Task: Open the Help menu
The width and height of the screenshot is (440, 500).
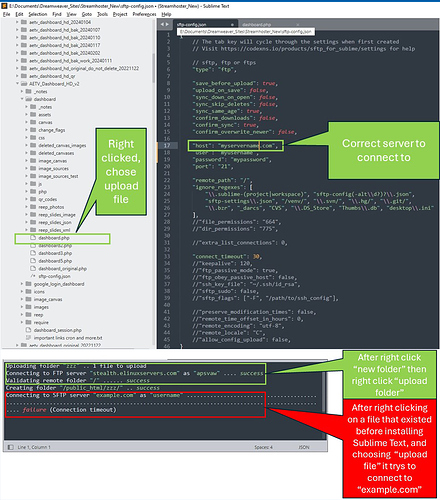Action: point(166,14)
